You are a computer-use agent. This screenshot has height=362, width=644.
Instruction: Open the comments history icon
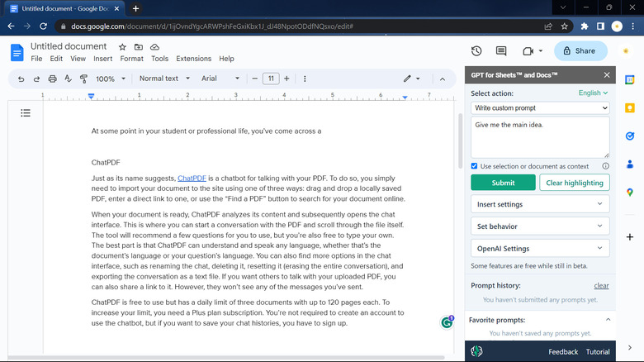coord(501,51)
